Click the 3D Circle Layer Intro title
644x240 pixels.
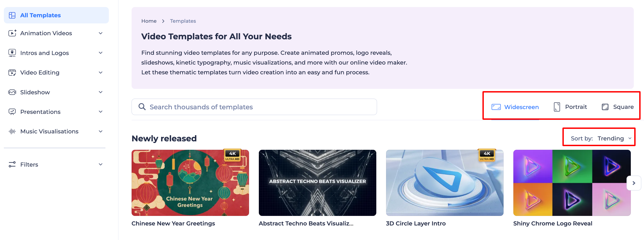coord(416,223)
